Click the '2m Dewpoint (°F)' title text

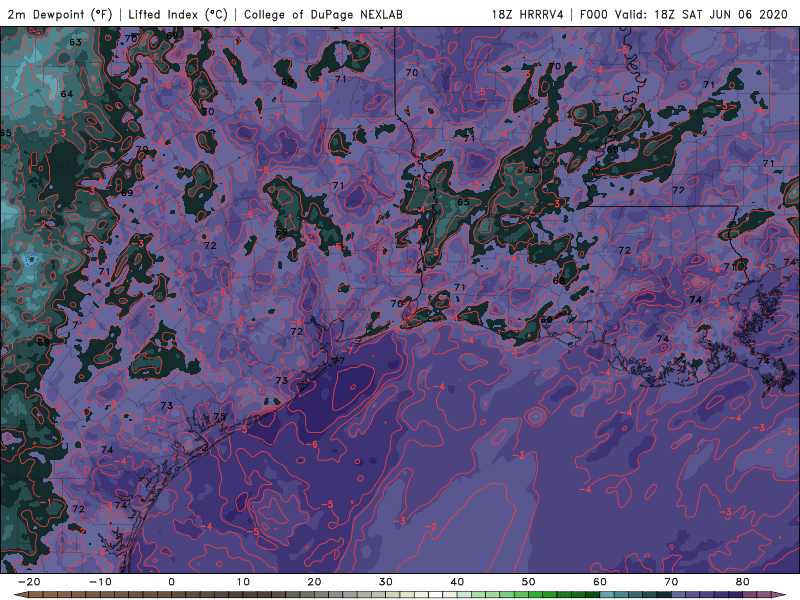tap(59, 15)
